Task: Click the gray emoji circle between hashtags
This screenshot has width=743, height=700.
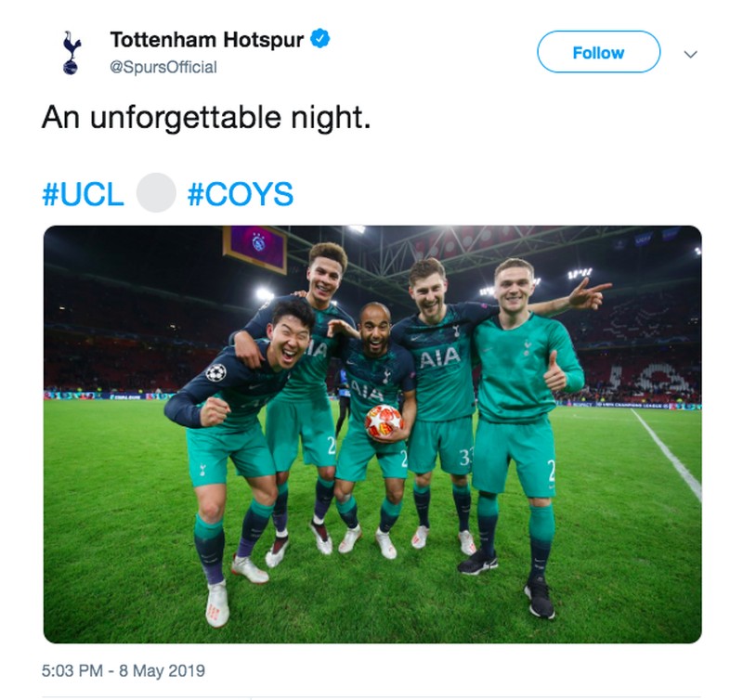Action: coord(156,193)
